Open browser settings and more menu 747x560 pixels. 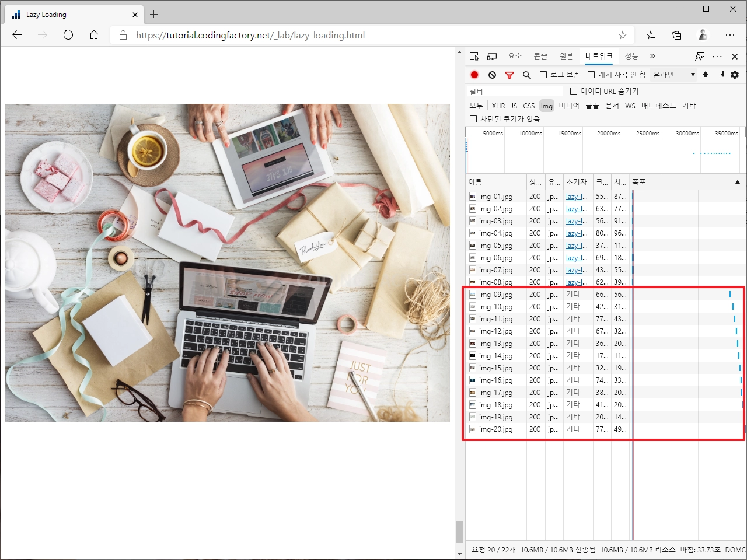[730, 35]
